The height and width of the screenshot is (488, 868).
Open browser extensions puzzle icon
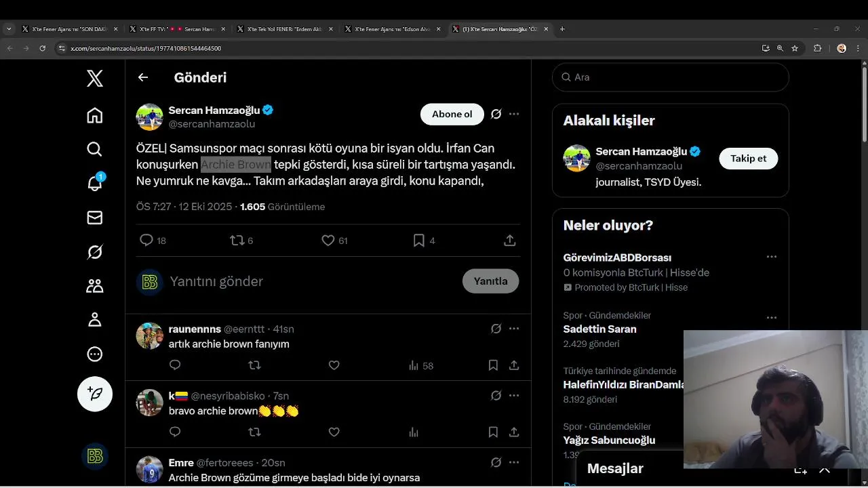click(x=817, y=48)
